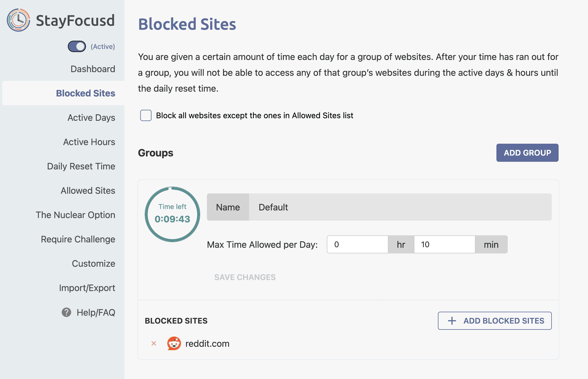The height and width of the screenshot is (379, 588).
Task: Open Daily Reset Time settings
Action: point(81,166)
